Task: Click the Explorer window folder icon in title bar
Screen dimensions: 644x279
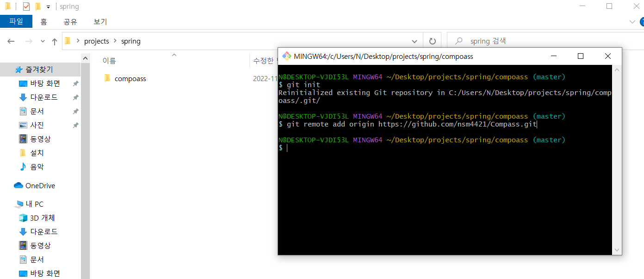Action: click(7, 6)
